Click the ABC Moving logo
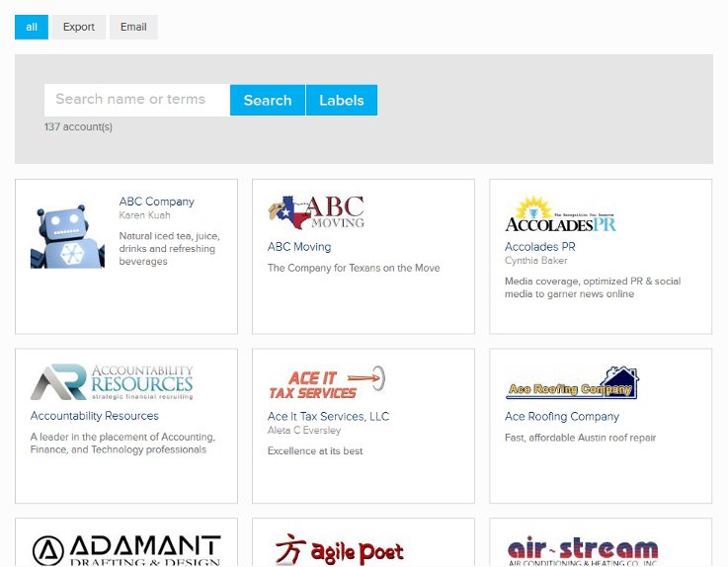 316,212
